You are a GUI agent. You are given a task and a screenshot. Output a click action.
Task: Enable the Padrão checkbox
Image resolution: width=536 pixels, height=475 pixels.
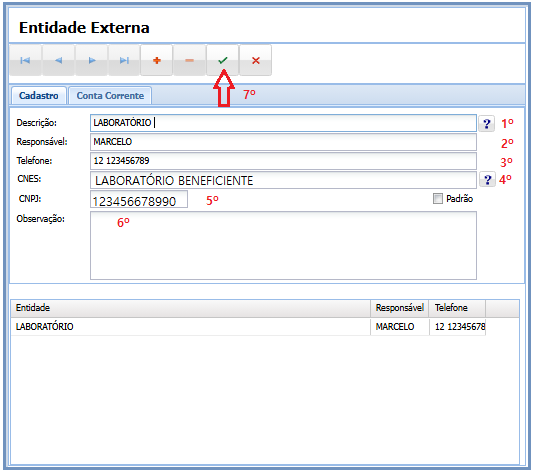(438, 199)
